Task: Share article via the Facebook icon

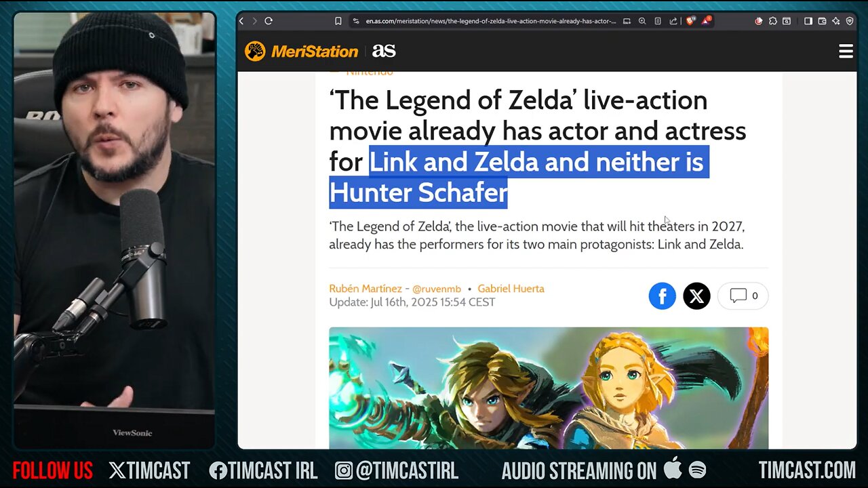Action: tap(662, 296)
